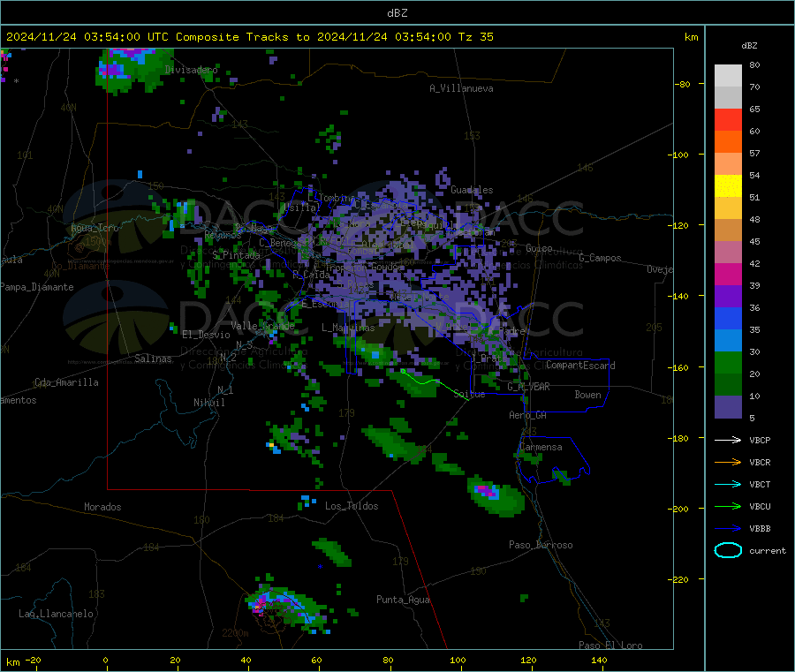Pick the green 20 dBZ swatch
The width and height of the screenshot is (795, 672).
pyautogui.click(x=728, y=363)
